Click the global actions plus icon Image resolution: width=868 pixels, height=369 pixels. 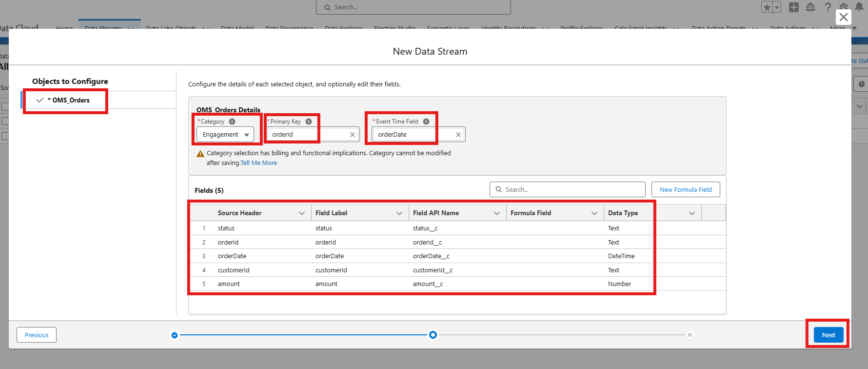pyautogui.click(x=794, y=7)
